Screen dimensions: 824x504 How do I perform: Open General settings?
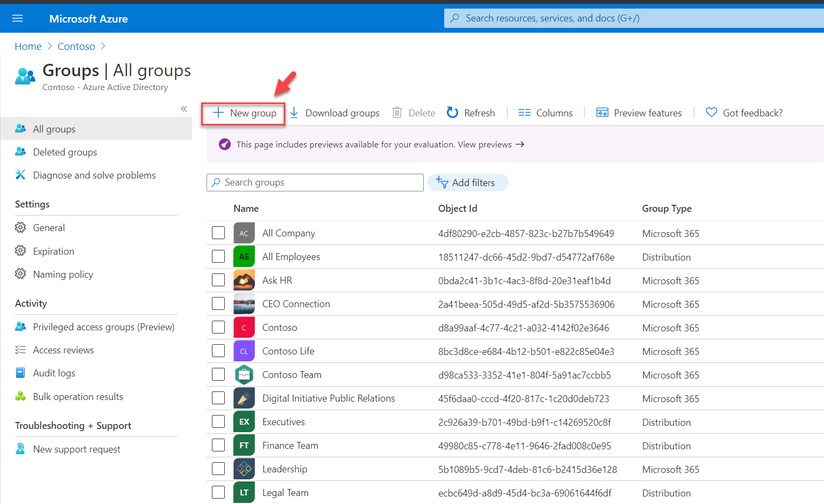click(49, 228)
